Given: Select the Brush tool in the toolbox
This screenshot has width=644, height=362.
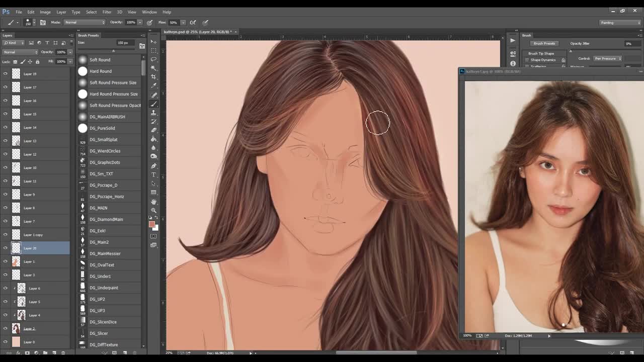Looking at the screenshot, I should pyautogui.click(x=154, y=104).
